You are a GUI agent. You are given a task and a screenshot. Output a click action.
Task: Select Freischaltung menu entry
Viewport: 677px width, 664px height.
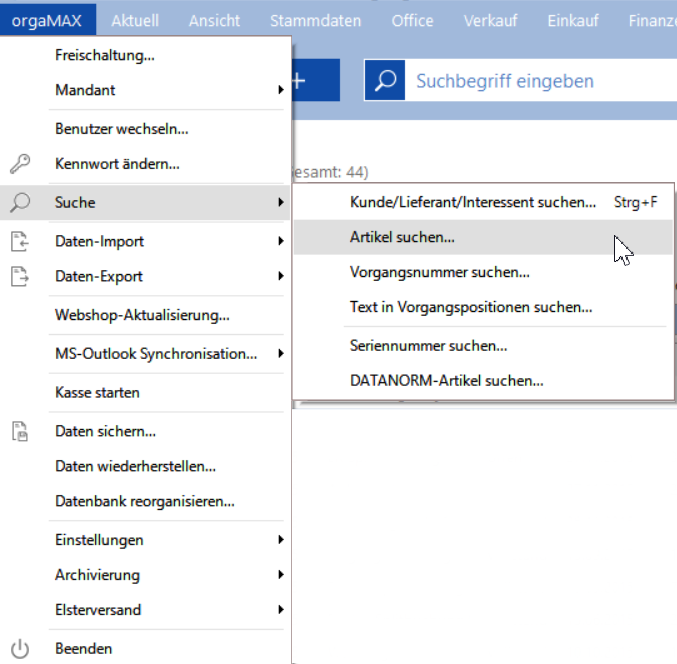pos(145,55)
